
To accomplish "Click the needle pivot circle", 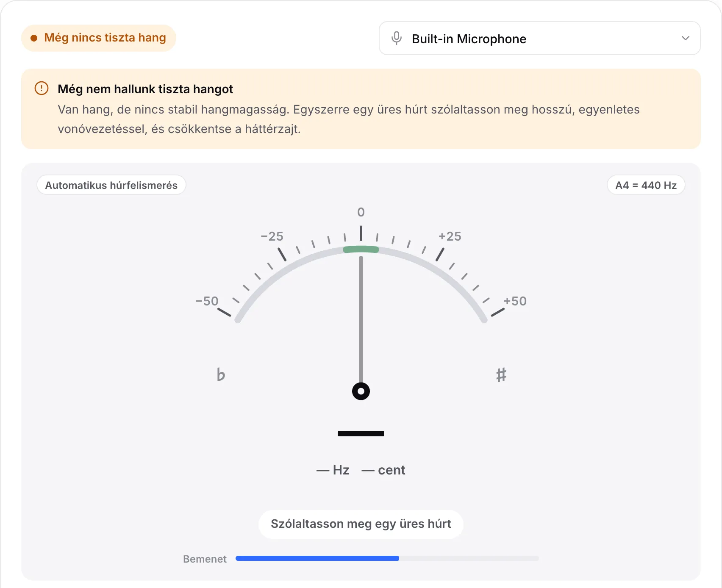I will (x=361, y=391).
